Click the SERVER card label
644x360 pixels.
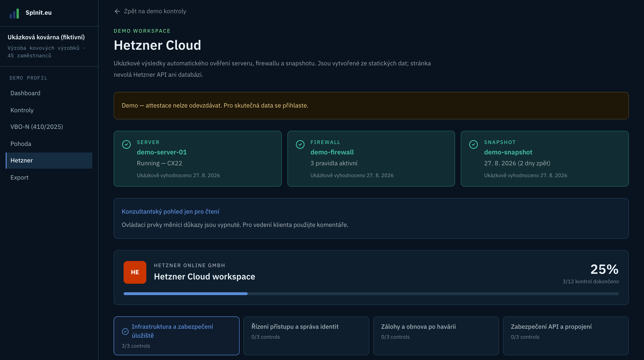pyautogui.click(x=148, y=142)
